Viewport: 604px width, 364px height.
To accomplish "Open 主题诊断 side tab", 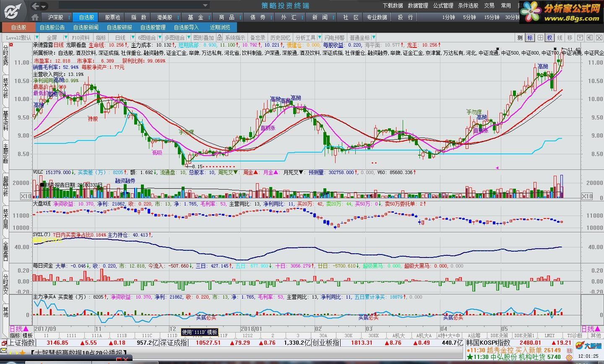I will (5, 153).
